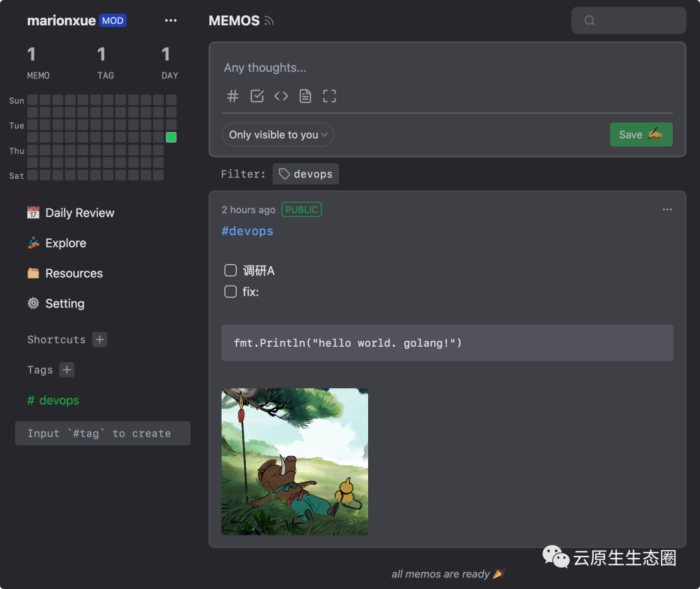Click the tag icon in devops filter
Screen dimensions: 700x589
(x=285, y=174)
